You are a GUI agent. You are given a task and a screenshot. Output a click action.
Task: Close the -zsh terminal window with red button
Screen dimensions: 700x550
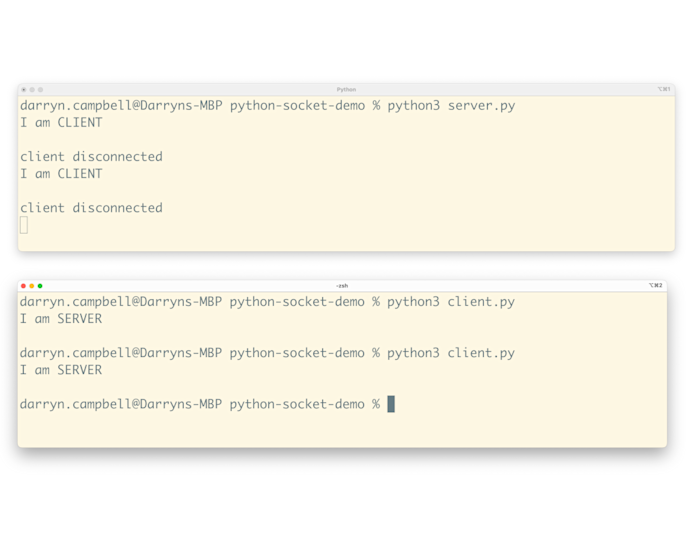point(23,286)
